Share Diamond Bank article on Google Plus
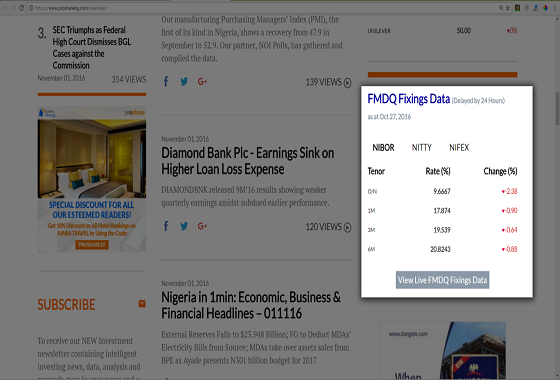Image resolution: width=560 pixels, height=380 pixels. [x=202, y=226]
